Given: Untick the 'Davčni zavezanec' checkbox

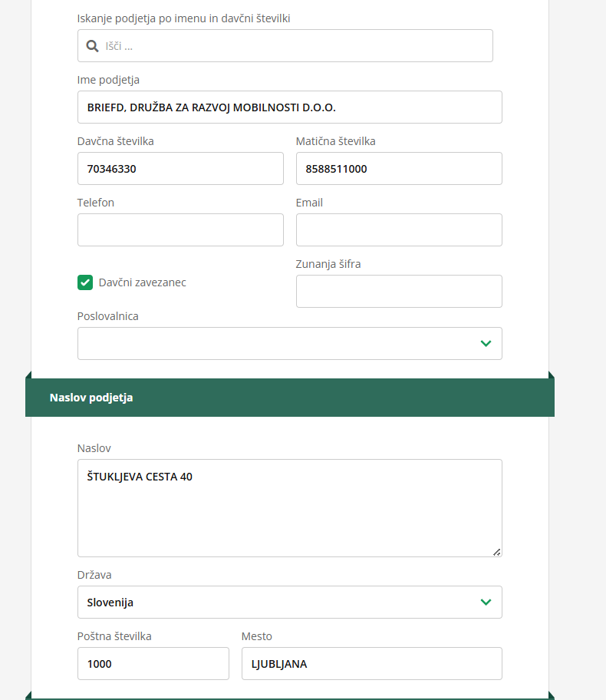Looking at the screenshot, I should (85, 282).
